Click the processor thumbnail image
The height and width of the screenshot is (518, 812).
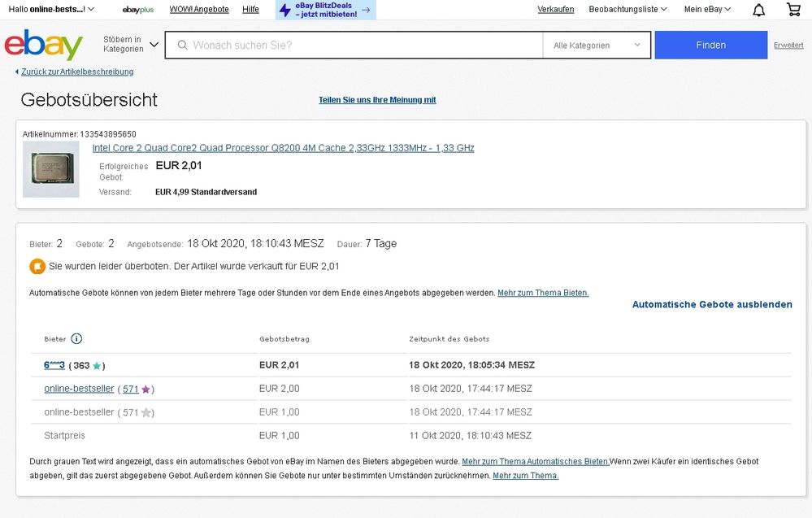(x=51, y=169)
